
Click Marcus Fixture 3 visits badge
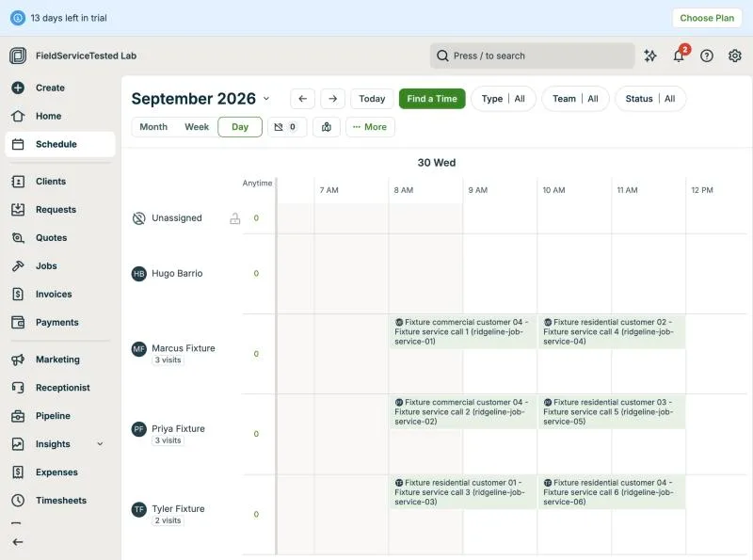click(168, 360)
